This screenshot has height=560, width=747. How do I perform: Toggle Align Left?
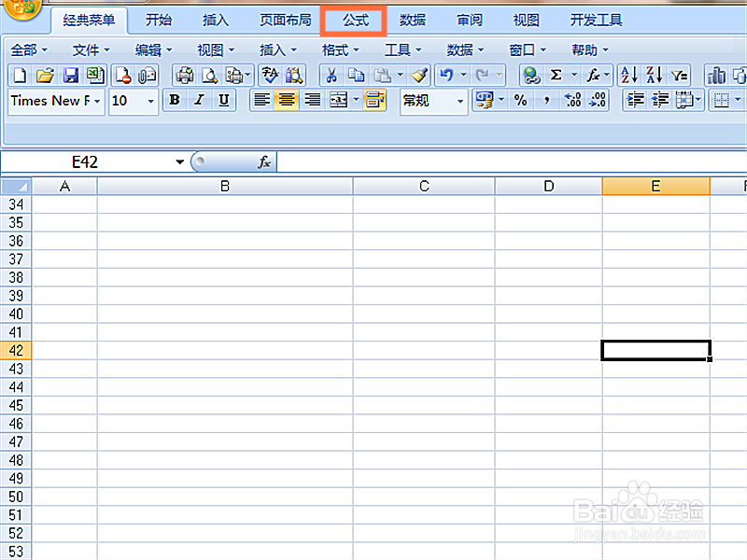pyautogui.click(x=261, y=101)
